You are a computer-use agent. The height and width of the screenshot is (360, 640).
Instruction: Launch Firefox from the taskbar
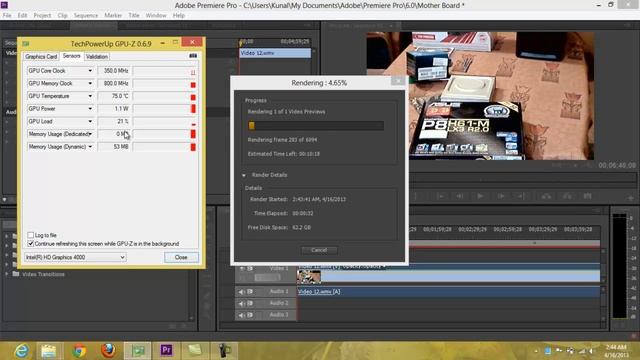(108, 351)
